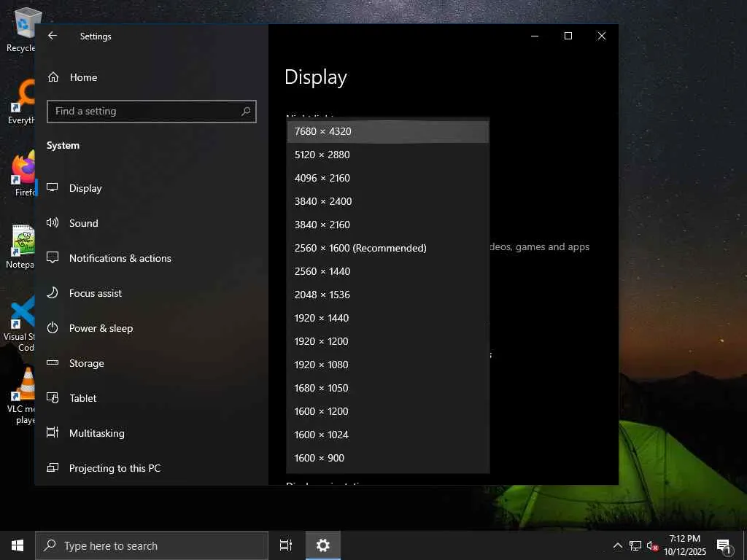The image size is (747, 560).
Task: Click the Focus assist moon icon
Action: (53, 292)
